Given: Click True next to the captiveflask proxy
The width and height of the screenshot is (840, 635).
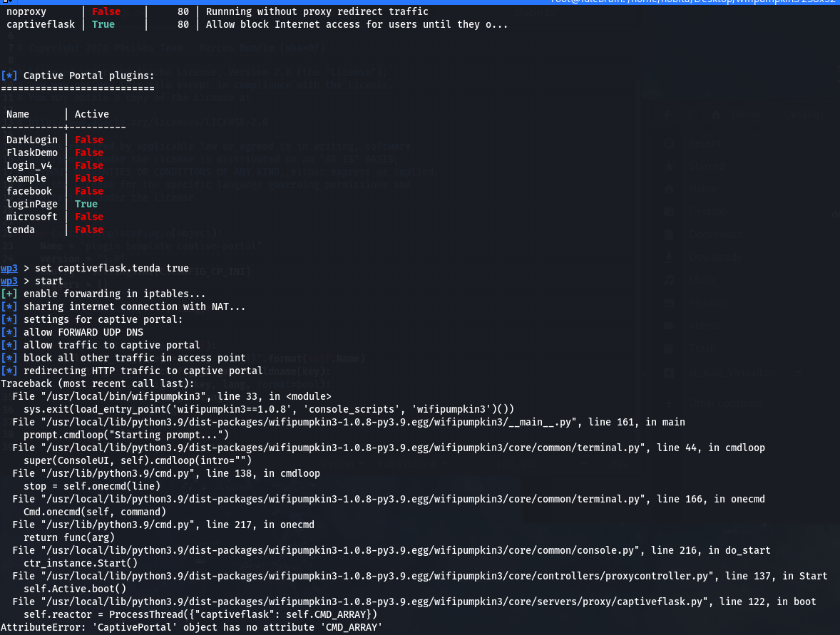Looking at the screenshot, I should pos(103,24).
